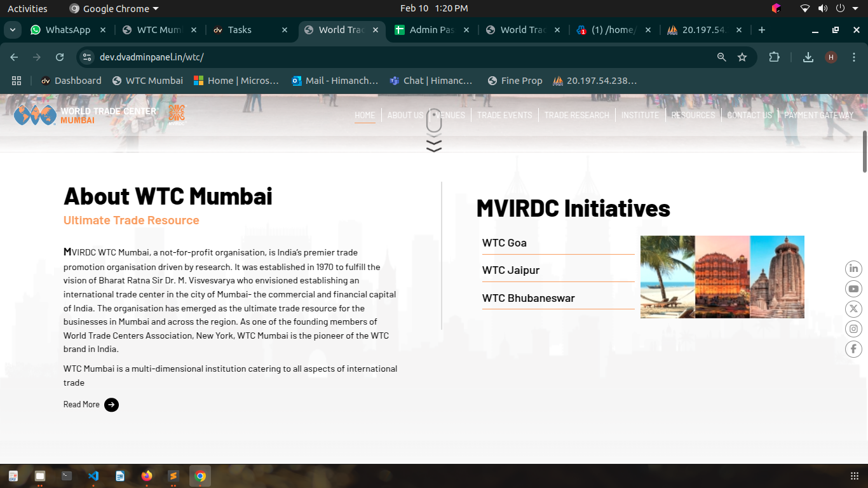Open TRADE RESEARCH in site navigation
This screenshot has height=488, width=868.
[576, 115]
